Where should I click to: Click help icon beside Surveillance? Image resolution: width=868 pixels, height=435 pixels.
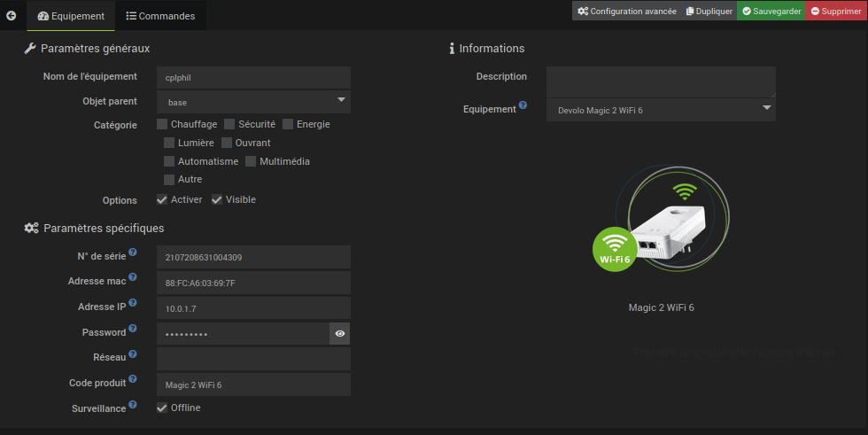pyautogui.click(x=133, y=405)
